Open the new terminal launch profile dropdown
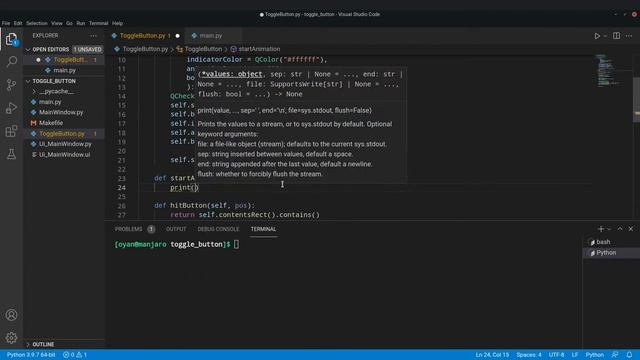 pos(609,229)
